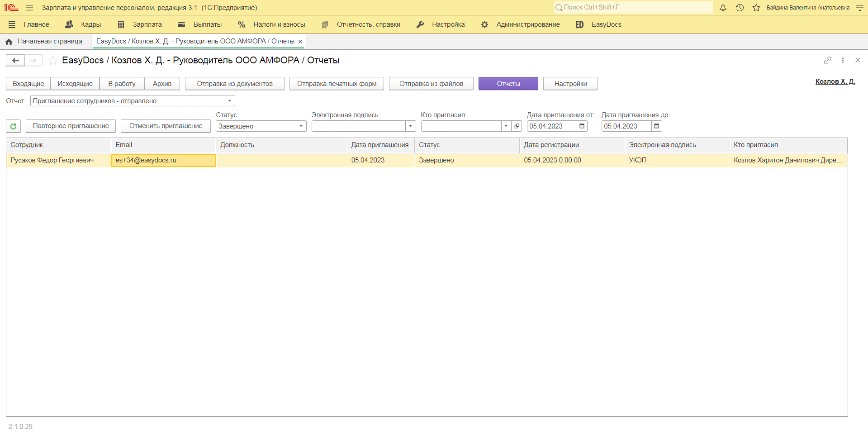Expand the Кто пригласил dropdown
This screenshot has width=868, height=438.
point(506,126)
